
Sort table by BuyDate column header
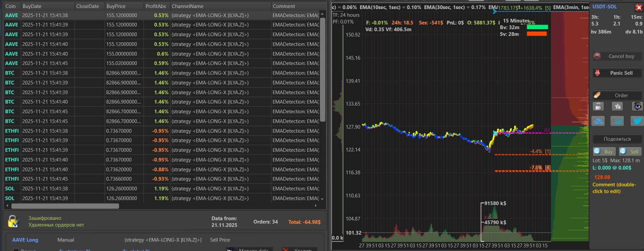click(47, 6)
